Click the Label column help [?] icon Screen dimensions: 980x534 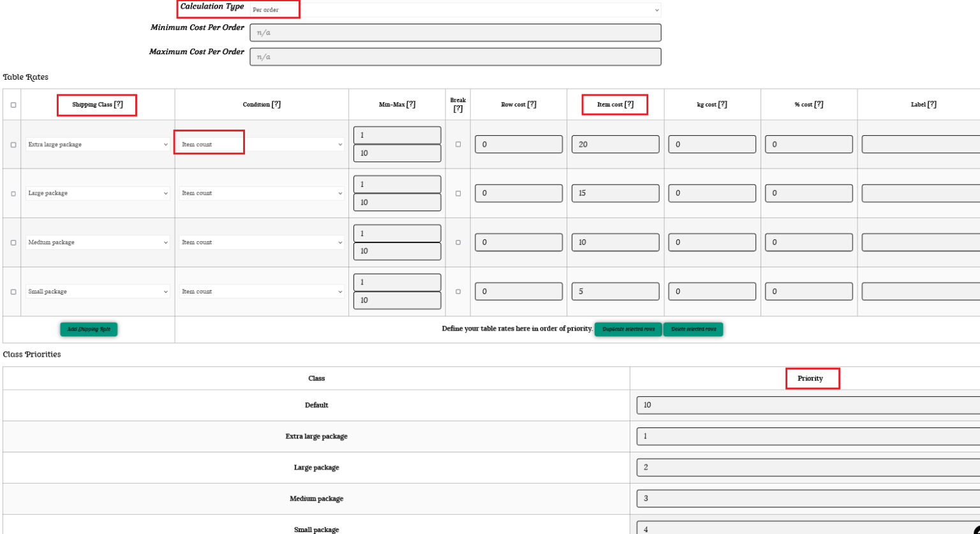[x=932, y=105]
